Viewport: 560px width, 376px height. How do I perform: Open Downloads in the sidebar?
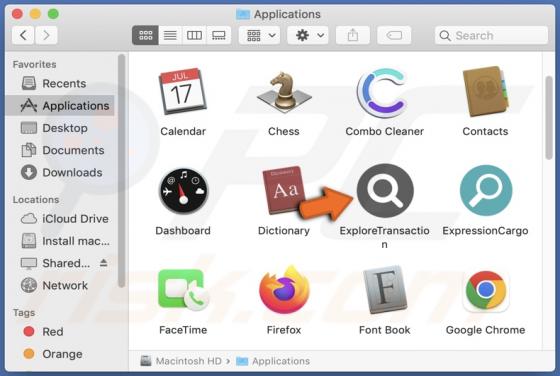[61, 172]
